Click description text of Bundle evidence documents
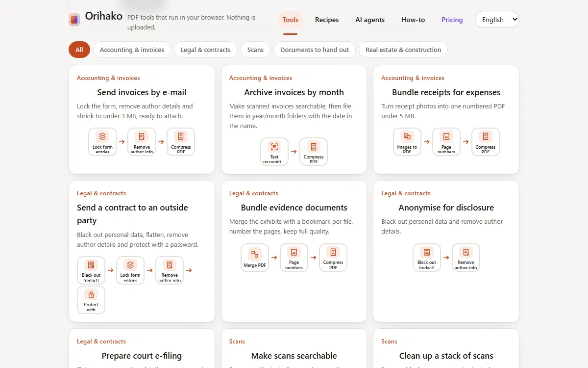 pos(291,226)
